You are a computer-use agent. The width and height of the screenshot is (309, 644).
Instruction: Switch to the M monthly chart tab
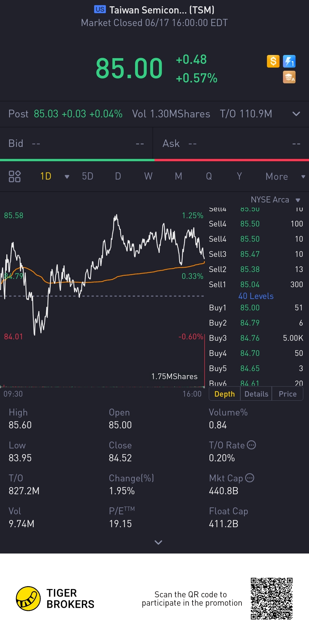tap(179, 176)
